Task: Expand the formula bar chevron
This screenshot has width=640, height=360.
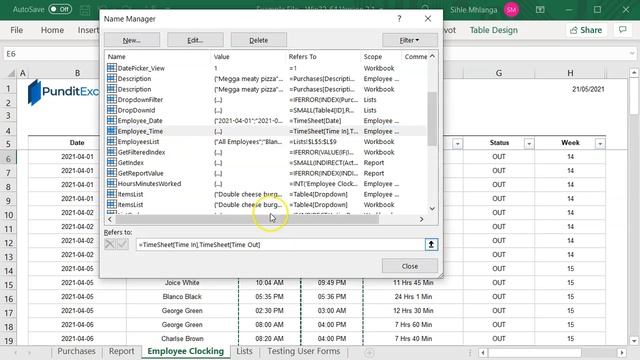Action: click(632, 53)
